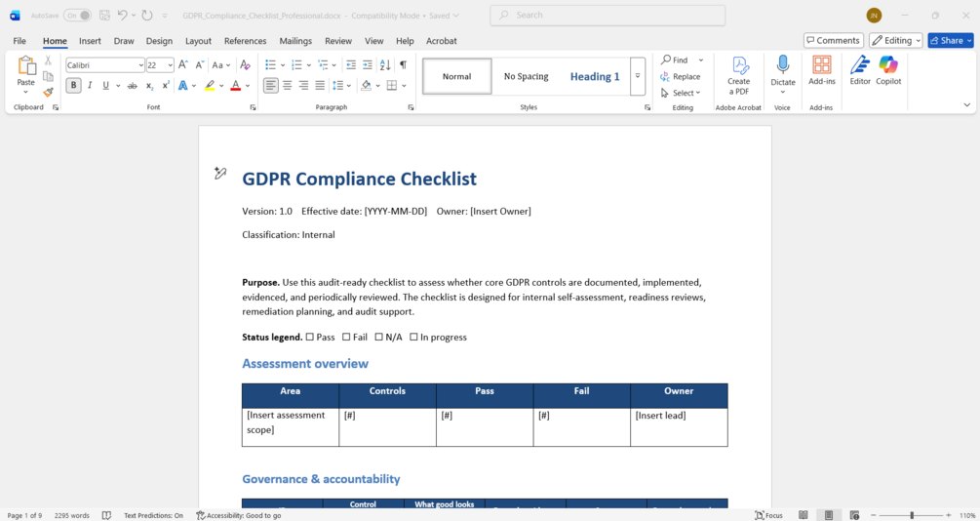Expand the Share button dropdown
The width and height of the screenshot is (980, 521).
[969, 40]
